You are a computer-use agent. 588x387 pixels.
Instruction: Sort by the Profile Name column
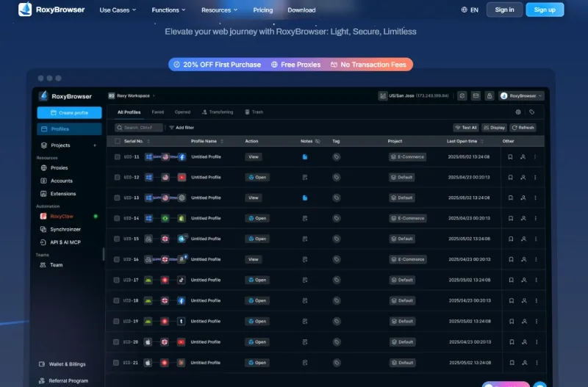click(222, 141)
